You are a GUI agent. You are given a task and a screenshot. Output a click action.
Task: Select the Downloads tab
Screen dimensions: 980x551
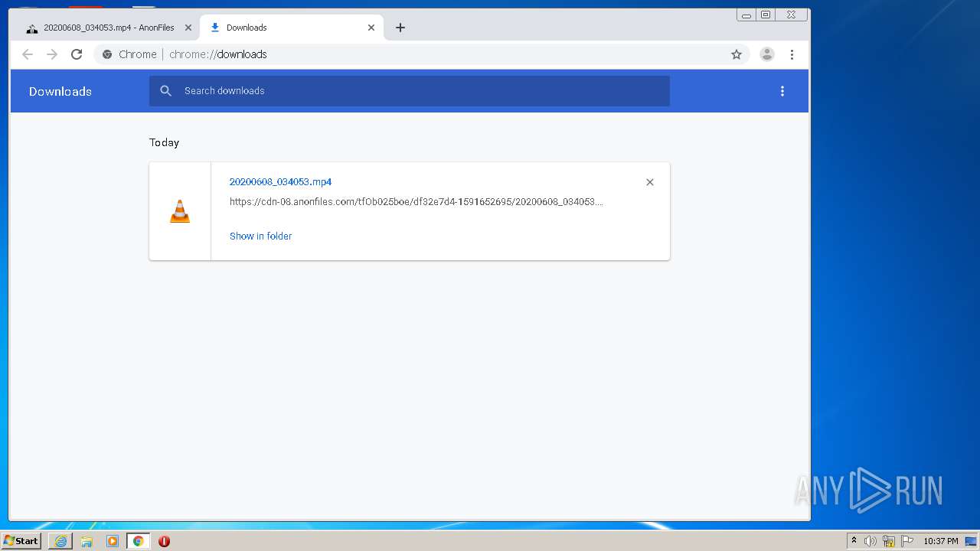291,28
